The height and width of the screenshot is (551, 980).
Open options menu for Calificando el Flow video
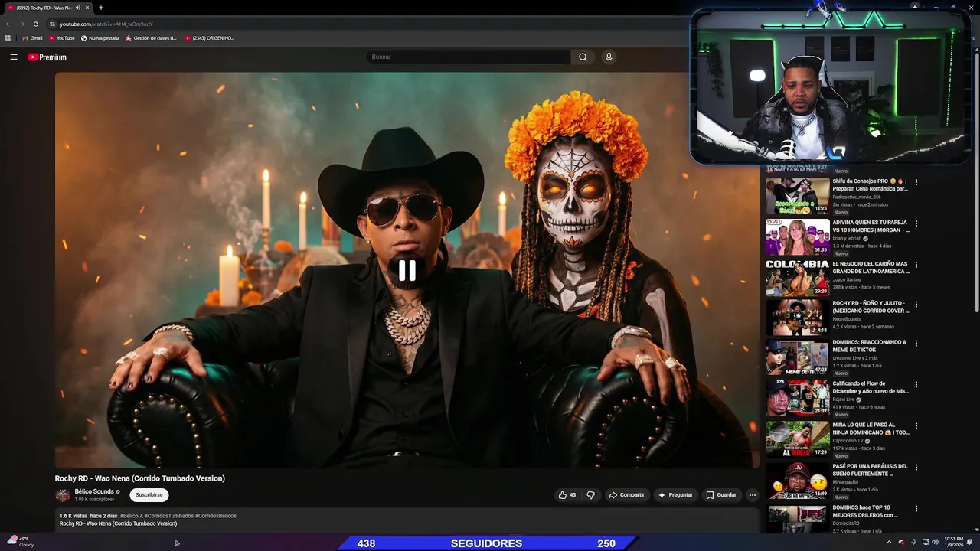click(916, 385)
